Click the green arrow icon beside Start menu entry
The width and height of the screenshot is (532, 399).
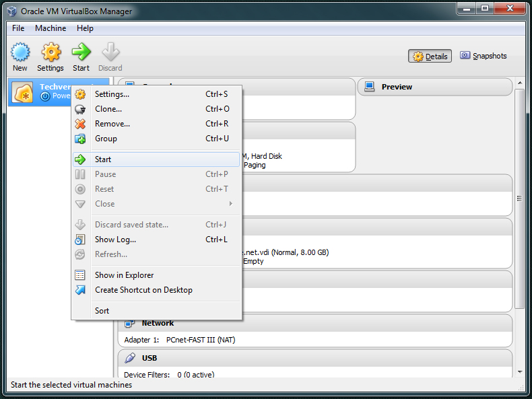pos(80,159)
